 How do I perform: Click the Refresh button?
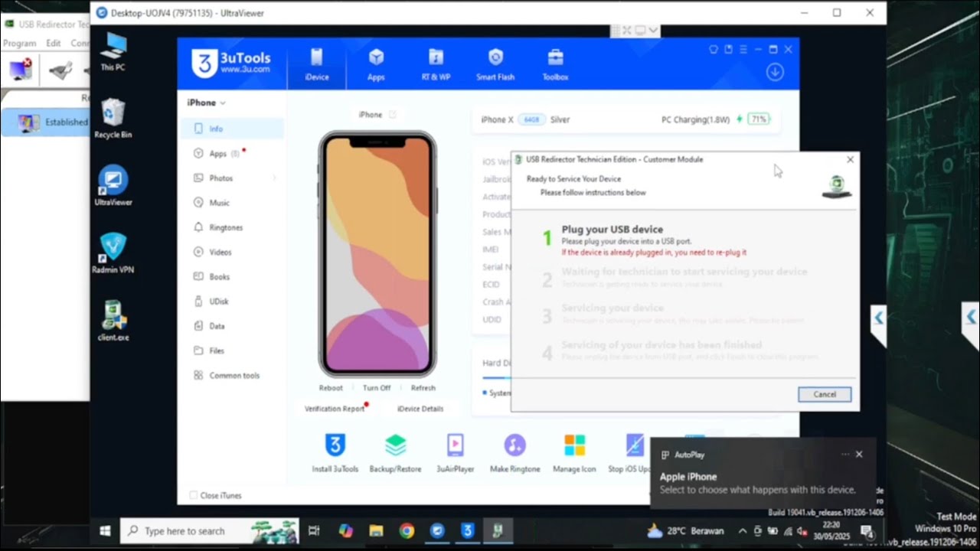pyautogui.click(x=423, y=388)
